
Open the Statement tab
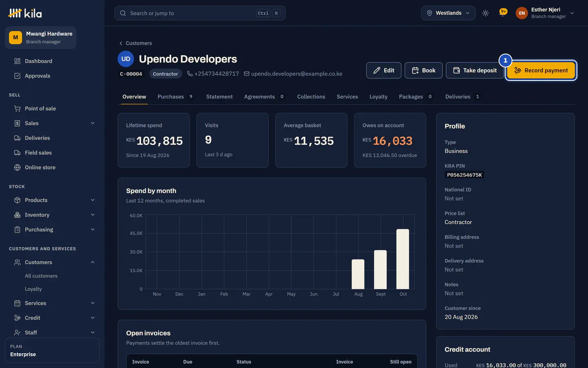pos(219,96)
